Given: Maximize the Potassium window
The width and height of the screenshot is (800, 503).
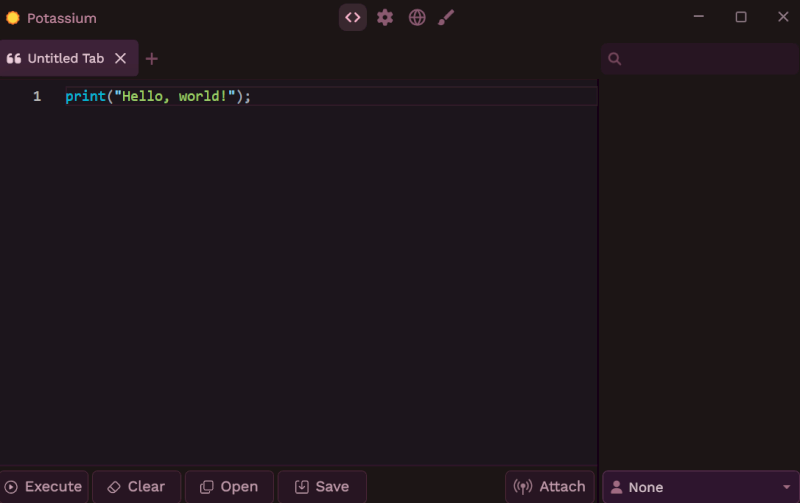Looking at the screenshot, I should (x=741, y=17).
